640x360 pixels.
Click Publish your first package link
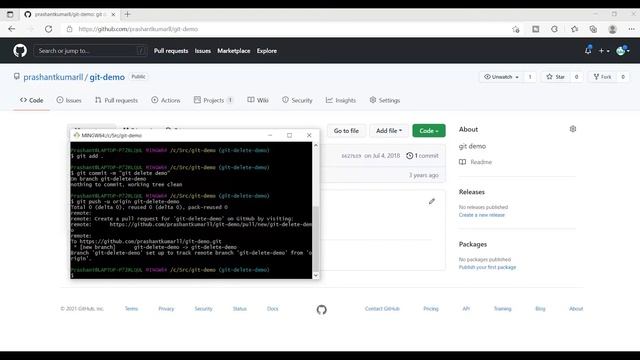click(487, 267)
